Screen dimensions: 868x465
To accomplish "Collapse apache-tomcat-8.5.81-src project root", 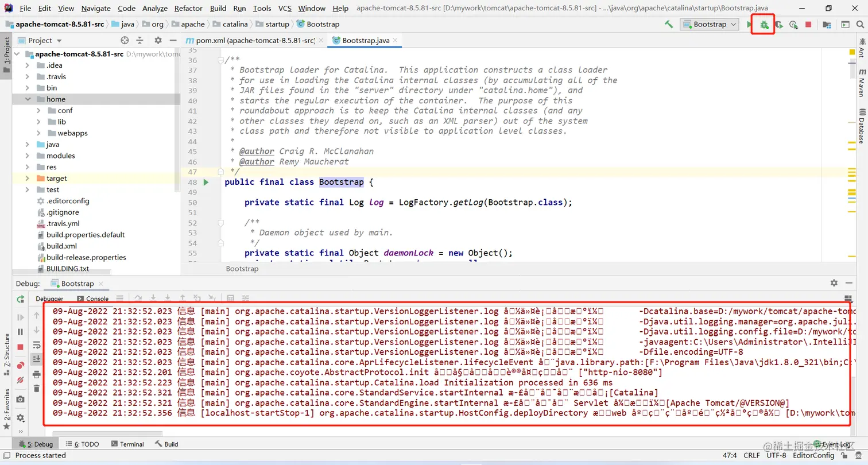I will coord(16,54).
